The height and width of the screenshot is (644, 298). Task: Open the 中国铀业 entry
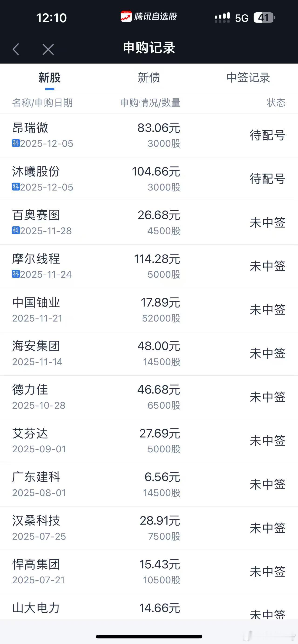tap(149, 310)
